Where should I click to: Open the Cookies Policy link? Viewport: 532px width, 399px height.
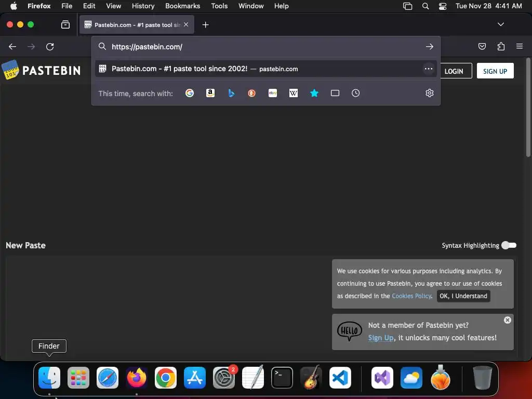411,296
